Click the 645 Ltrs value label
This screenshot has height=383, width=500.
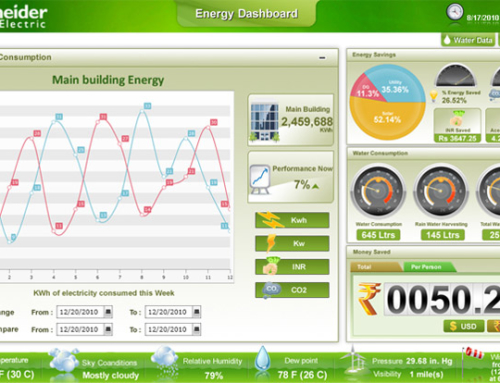(x=378, y=235)
